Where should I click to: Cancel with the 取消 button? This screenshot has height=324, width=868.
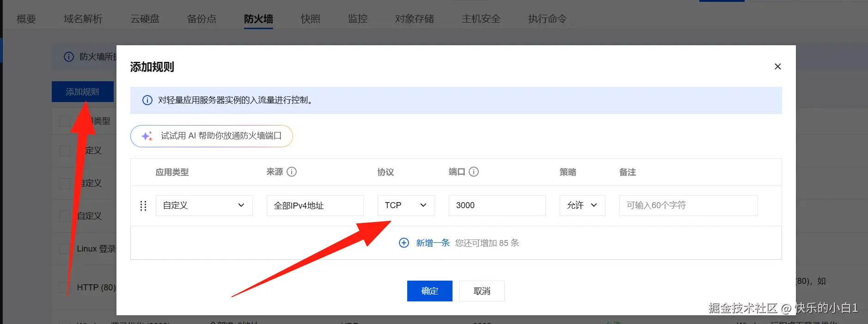[x=482, y=291]
